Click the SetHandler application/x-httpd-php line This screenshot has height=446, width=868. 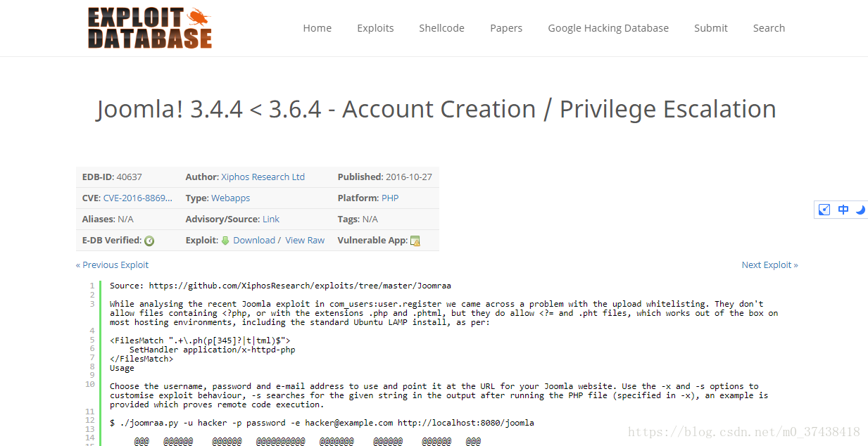213,350
